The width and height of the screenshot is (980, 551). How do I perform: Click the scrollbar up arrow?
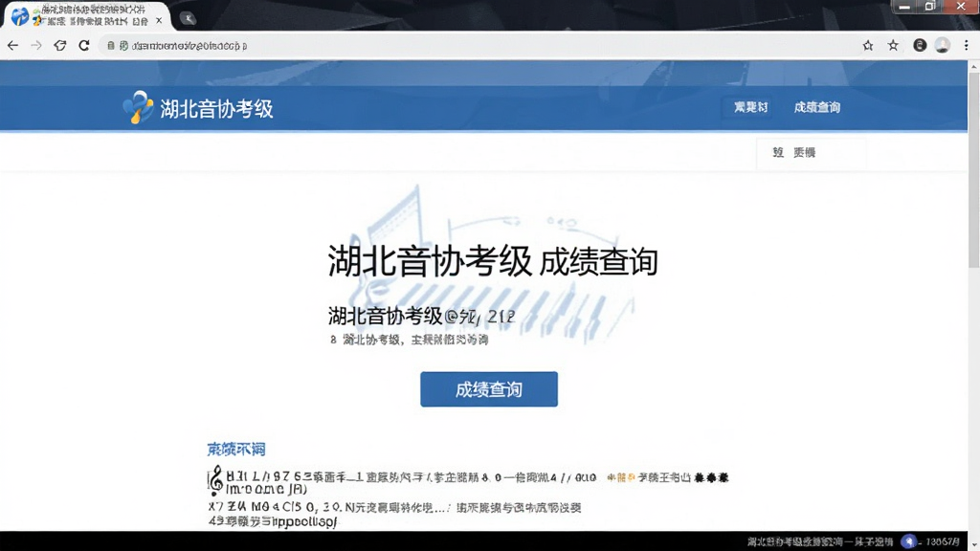pyautogui.click(x=973, y=66)
